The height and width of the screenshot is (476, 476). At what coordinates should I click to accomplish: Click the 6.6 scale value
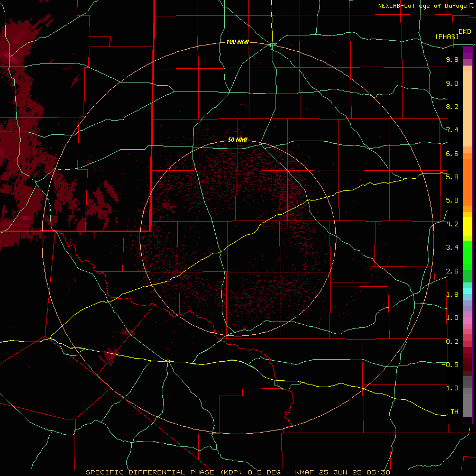point(452,153)
